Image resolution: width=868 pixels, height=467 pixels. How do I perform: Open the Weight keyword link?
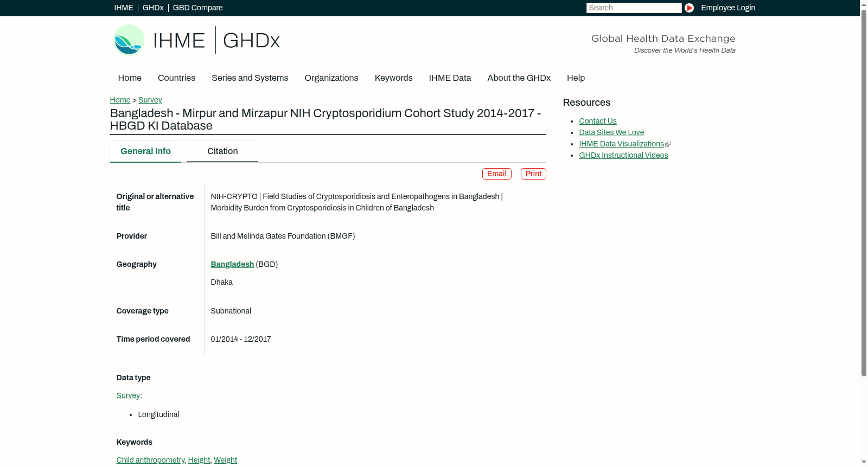(x=225, y=460)
